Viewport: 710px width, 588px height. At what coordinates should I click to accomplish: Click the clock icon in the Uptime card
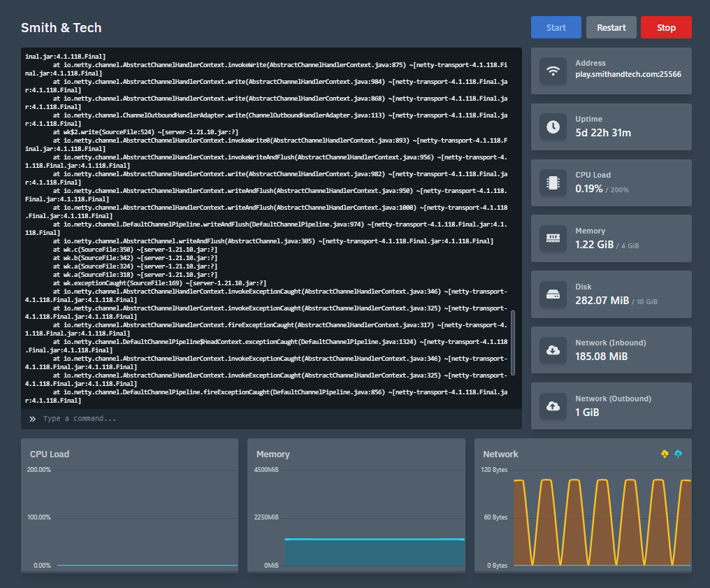553,127
